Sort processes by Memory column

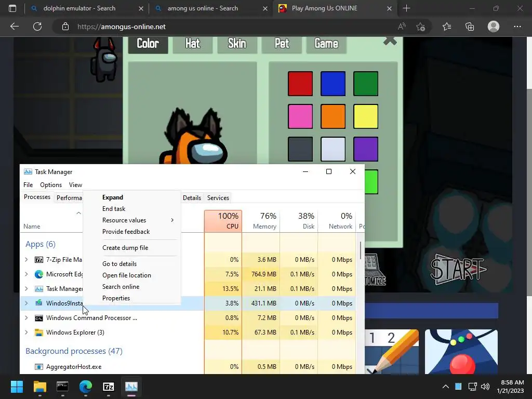coord(261,221)
